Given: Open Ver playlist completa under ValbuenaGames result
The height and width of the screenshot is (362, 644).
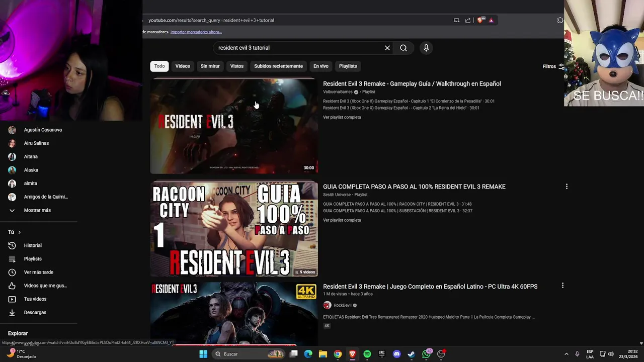Looking at the screenshot, I should coord(342,117).
